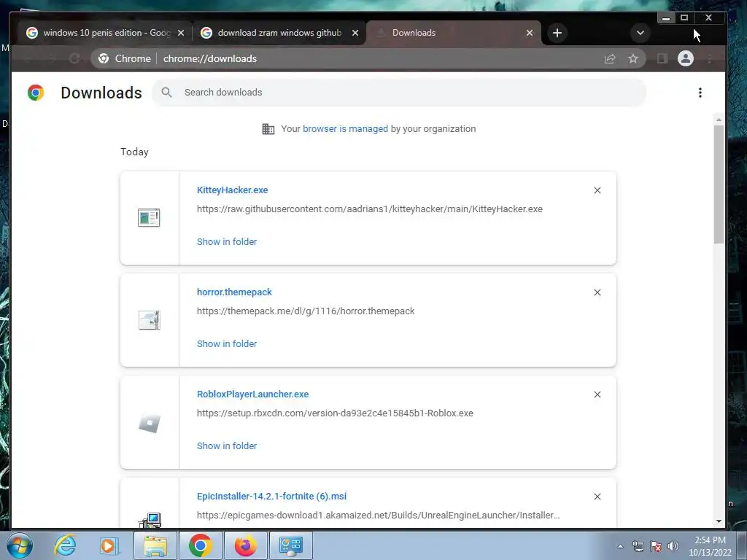Open the Action Center flag icon
Image resolution: width=747 pixels, height=560 pixels.
pos(656,546)
